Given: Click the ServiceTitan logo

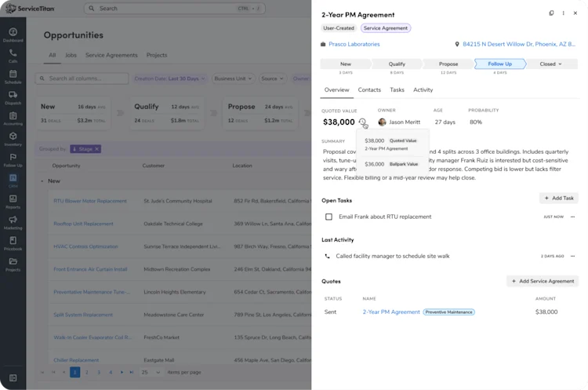Looking at the screenshot, I should (30, 9).
